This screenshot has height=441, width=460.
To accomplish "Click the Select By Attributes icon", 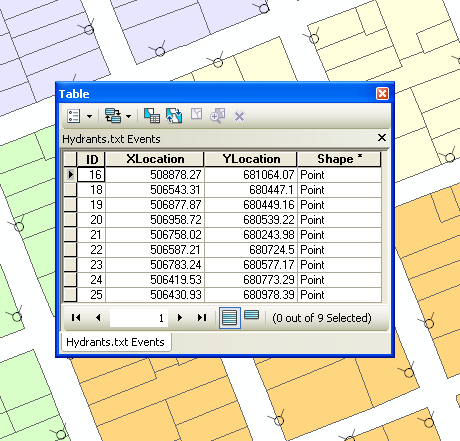I will pos(152,116).
